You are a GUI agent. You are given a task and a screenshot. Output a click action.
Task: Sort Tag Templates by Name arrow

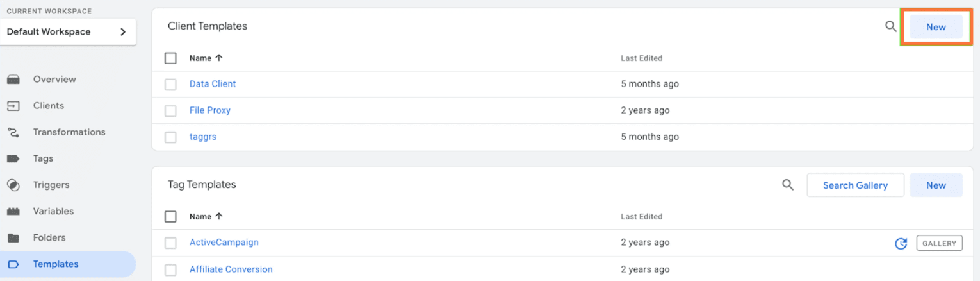(219, 216)
